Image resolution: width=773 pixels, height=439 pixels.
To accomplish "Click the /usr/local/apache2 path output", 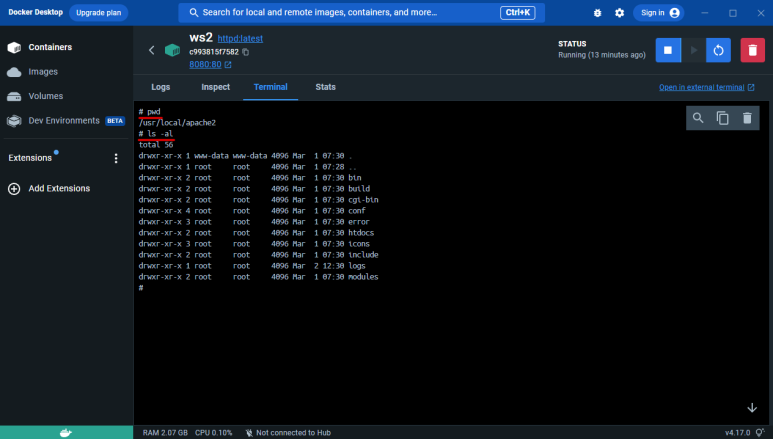I will [177, 123].
